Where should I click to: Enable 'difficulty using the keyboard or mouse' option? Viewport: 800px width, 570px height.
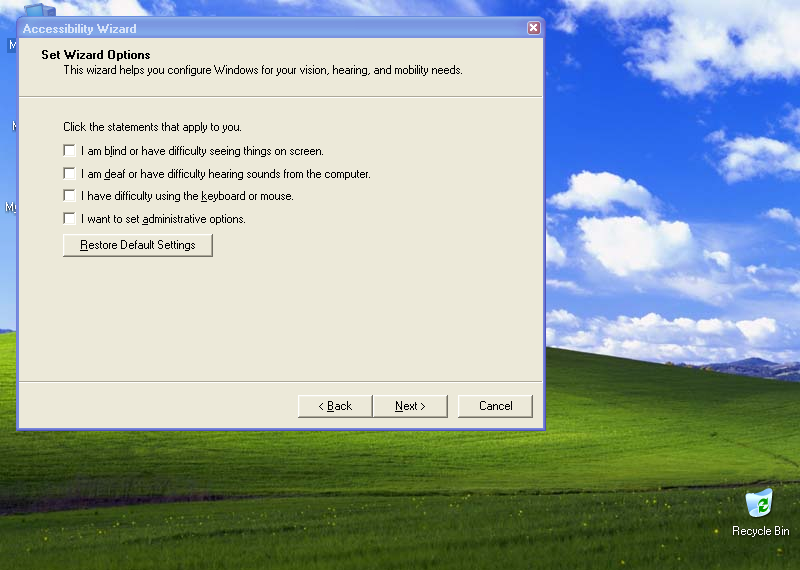[x=69, y=195]
